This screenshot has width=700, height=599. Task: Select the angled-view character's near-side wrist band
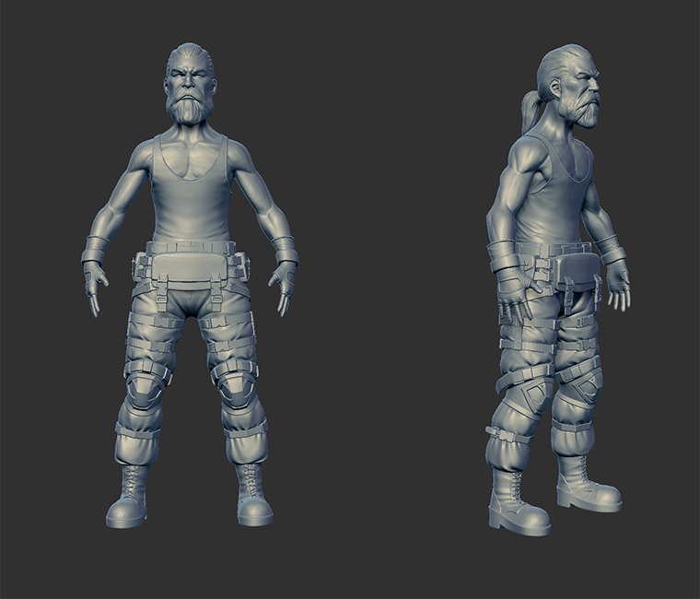pos(503,255)
